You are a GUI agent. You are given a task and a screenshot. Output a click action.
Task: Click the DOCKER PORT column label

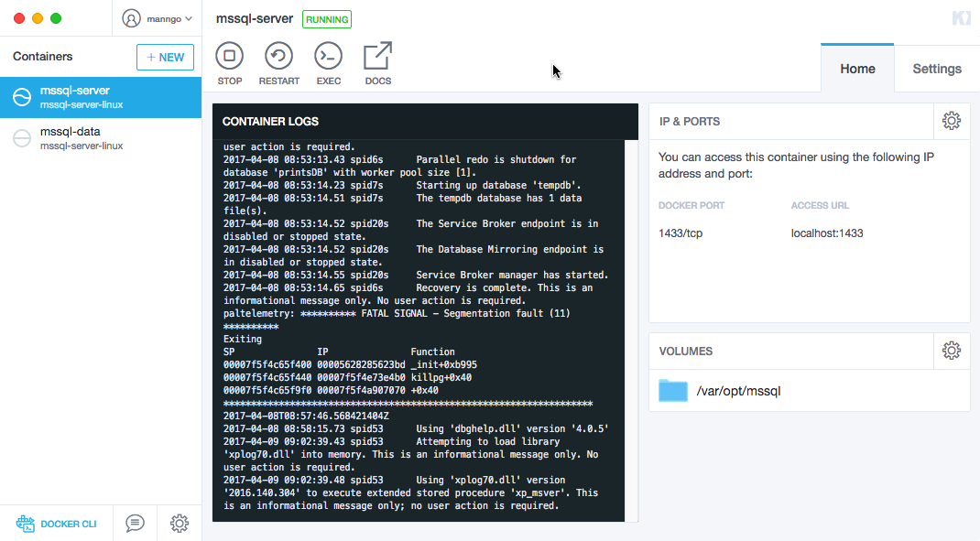pos(691,206)
